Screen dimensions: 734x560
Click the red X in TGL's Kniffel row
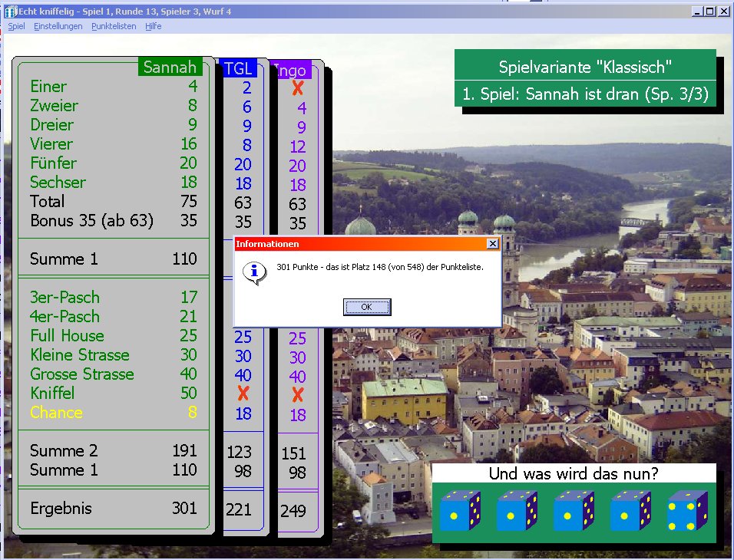coord(243,394)
